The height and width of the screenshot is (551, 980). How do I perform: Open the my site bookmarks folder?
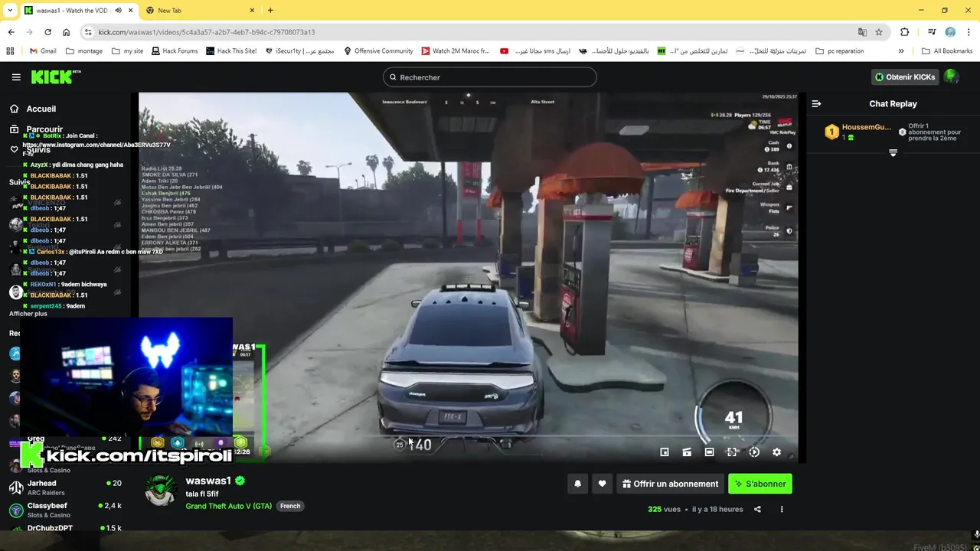pyautogui.click(x=127, y=51)
